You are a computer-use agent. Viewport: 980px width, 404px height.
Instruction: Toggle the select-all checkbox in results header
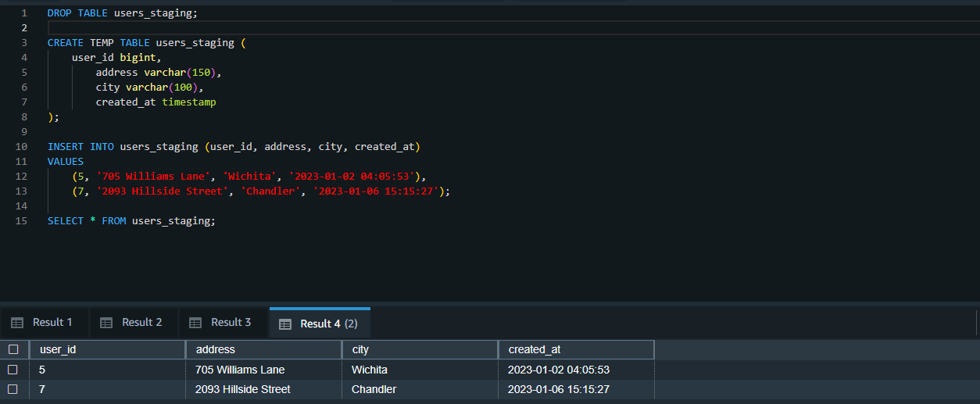(13, 350)
